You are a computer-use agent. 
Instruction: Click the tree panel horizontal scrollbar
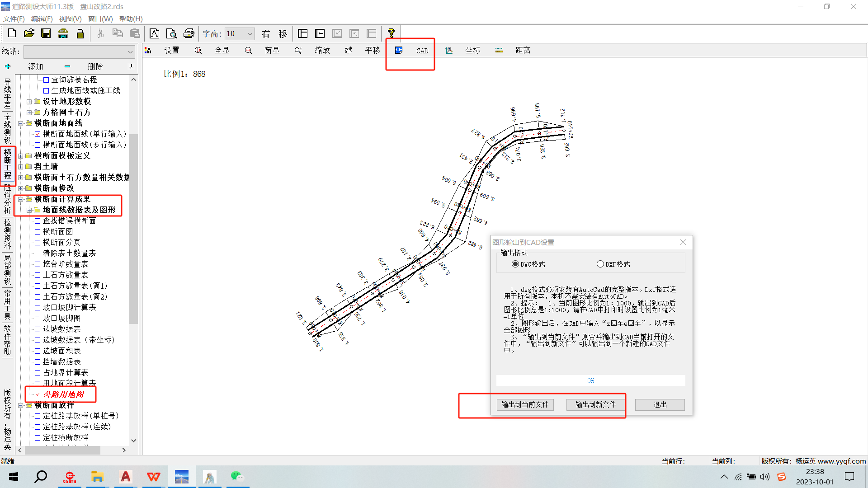click(x=62, y=450)
